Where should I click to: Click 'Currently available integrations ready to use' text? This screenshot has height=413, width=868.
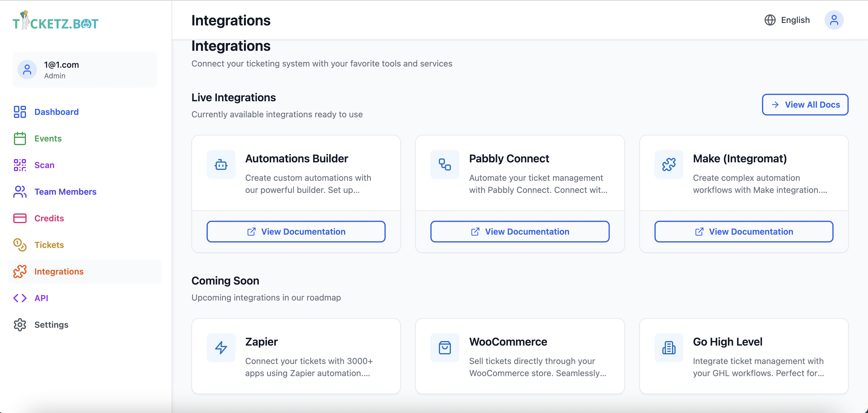[277, 115]
